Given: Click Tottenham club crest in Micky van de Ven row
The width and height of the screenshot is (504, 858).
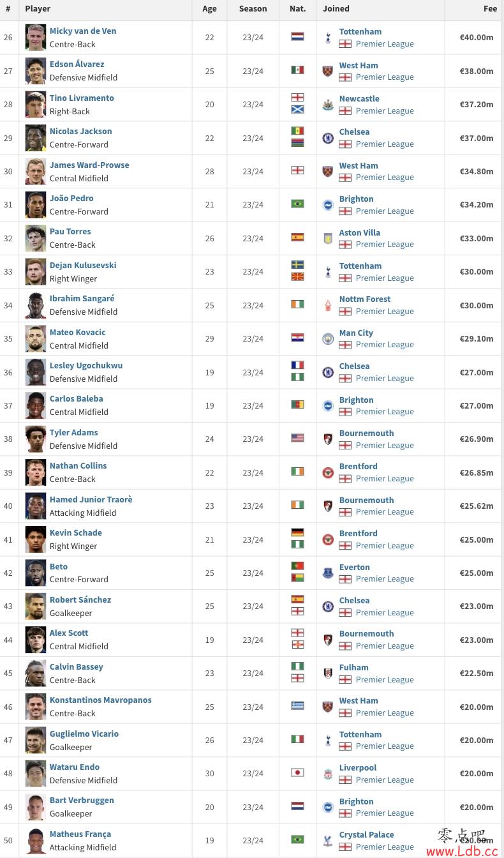Looking at the screenshot, I should coord(328,38).
